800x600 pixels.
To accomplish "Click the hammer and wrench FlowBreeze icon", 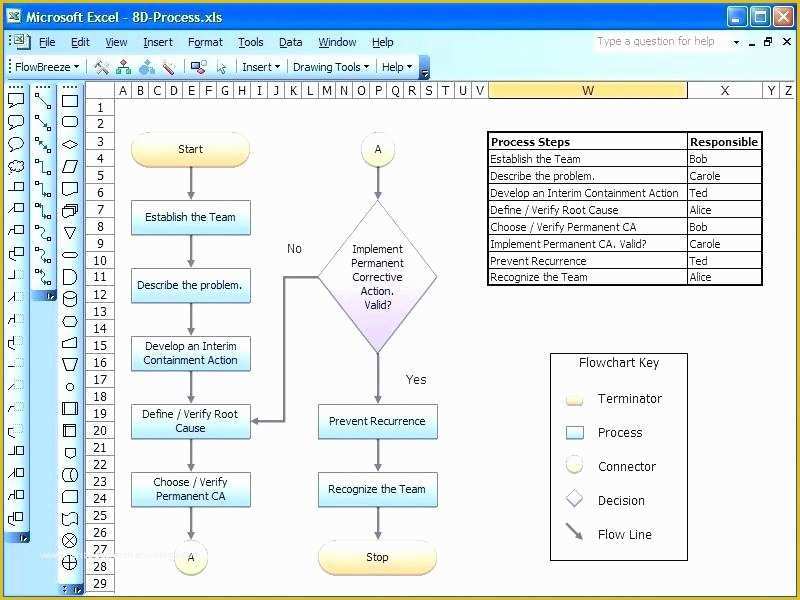I will point(102,67).
